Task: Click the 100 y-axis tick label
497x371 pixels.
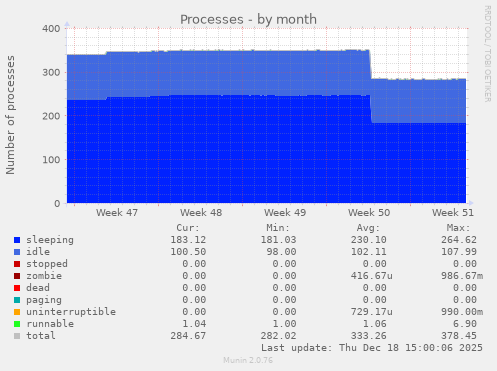Action: coord(51,160)
